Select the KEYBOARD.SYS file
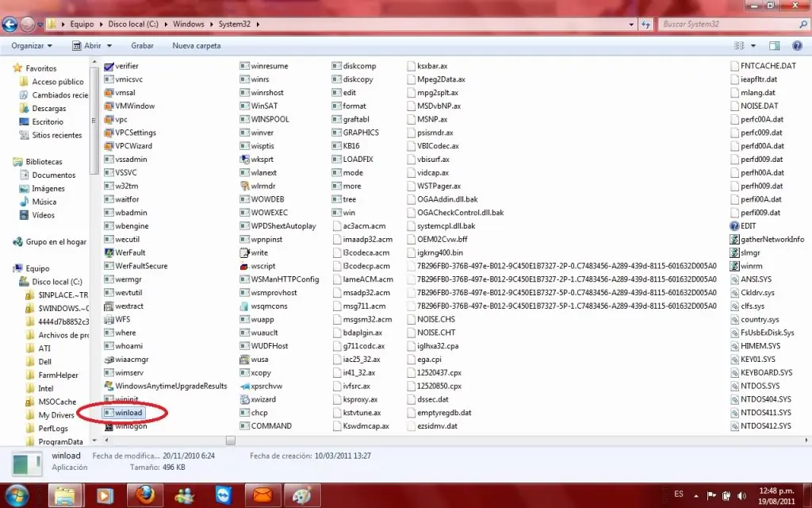This screenshot has width=812, height=508. click(x=761, y=373)
